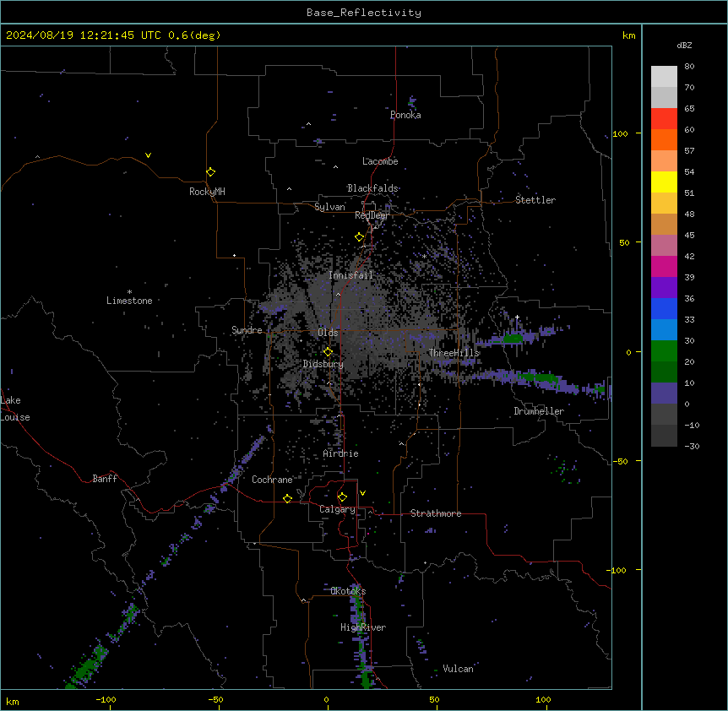Viewport: 728px width, 711px height.
Task: Click the Lacombe label
Action: click(380, 161)
